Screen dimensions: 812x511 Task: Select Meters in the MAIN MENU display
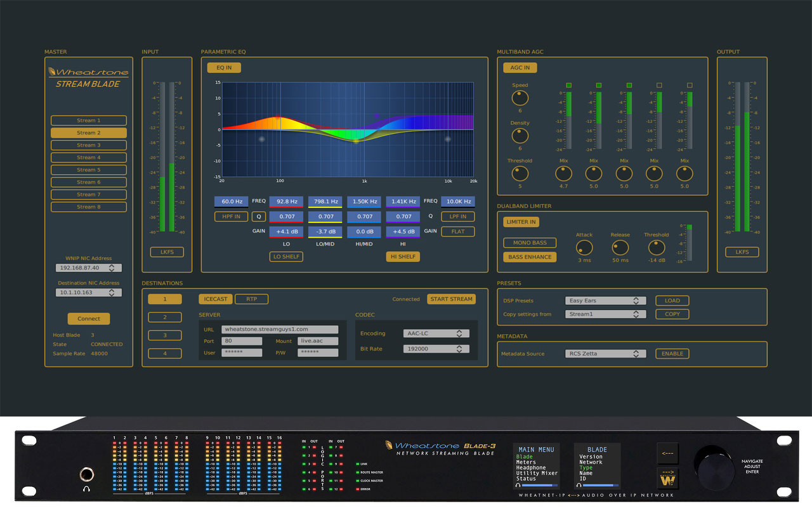(527, 462)
